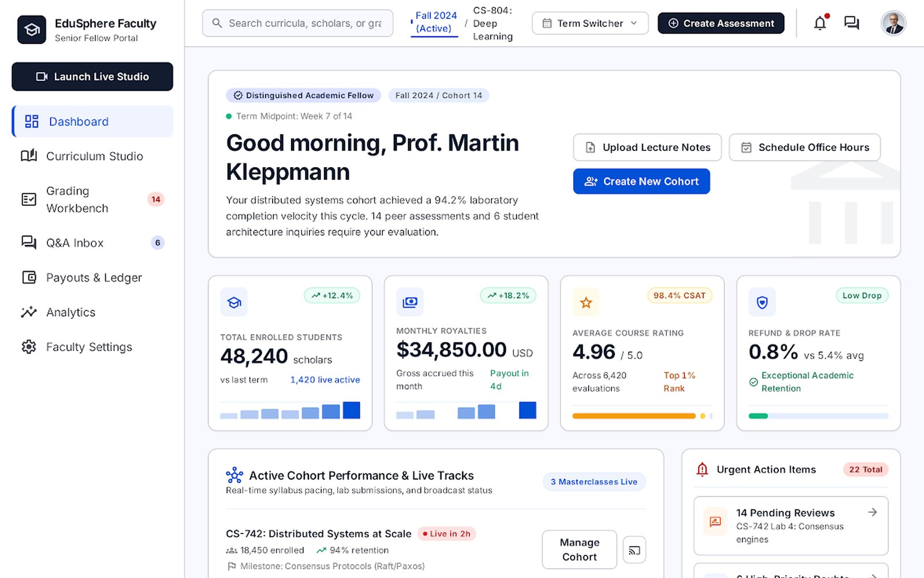This screenshot has width=924, height=578.
Task: Click the Live in 2h status pill
Action: [446, 533]
